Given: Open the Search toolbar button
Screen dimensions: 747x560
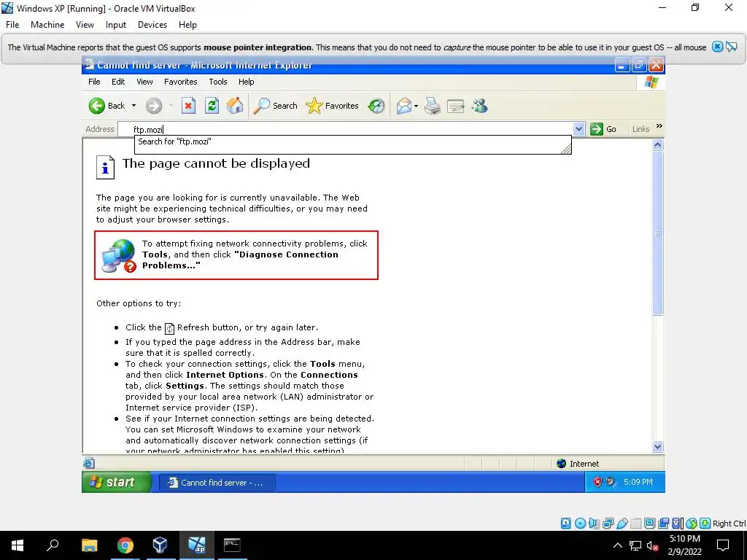Looking at the screenshot, I should click(x=275, y=106).
